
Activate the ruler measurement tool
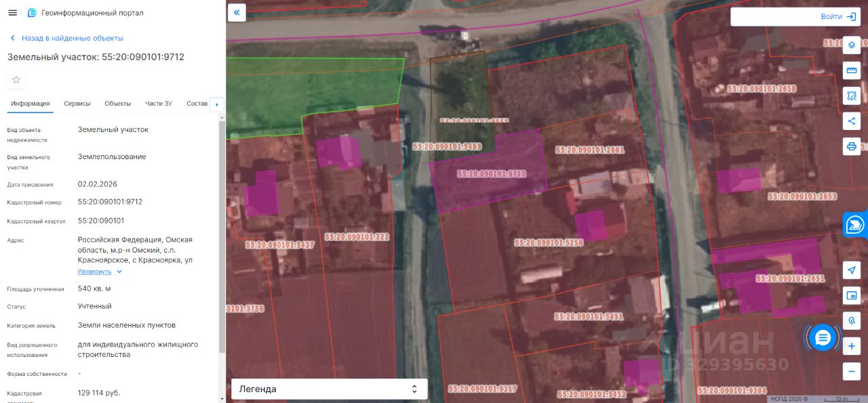(x=852, y=70)
